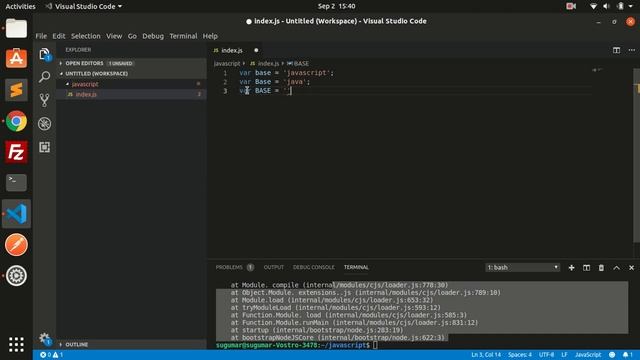640x360 pixels.
Task: Change encoding via UTF-8 status item
Action: pos(547,355)
